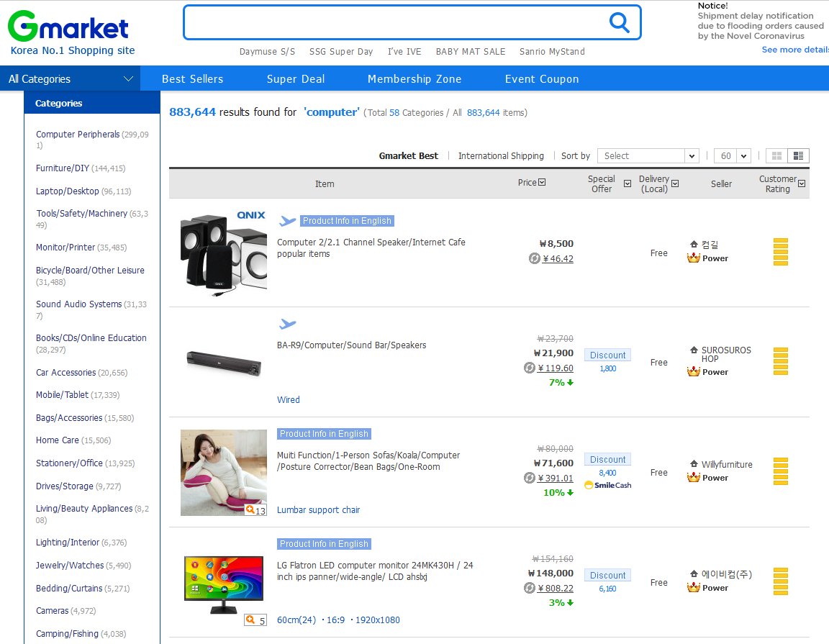Open the Super Deal tab
Image resolution: width=829 pixels, height=644 pixels.
pyautogui.click(x=296, y=79)
